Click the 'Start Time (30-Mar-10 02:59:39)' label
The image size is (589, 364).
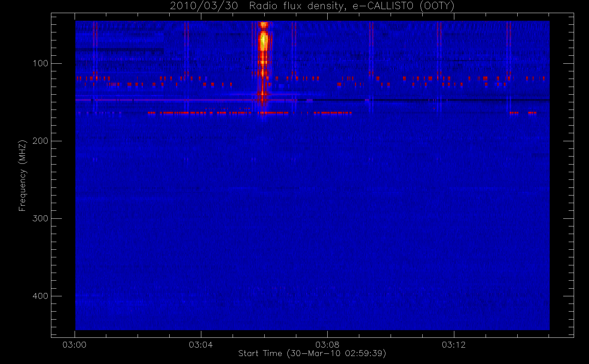point(312,353)
